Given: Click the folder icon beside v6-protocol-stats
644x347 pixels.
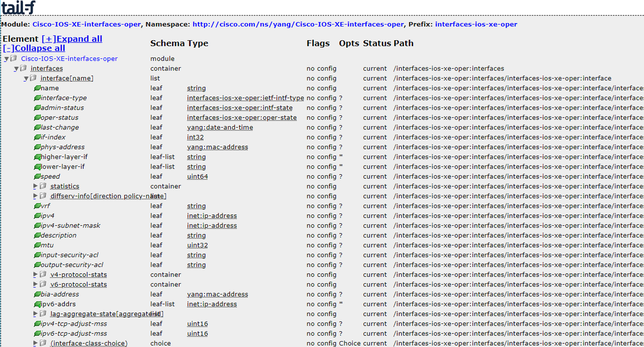Looking at the screenshot, I should (x=43, y=284).
